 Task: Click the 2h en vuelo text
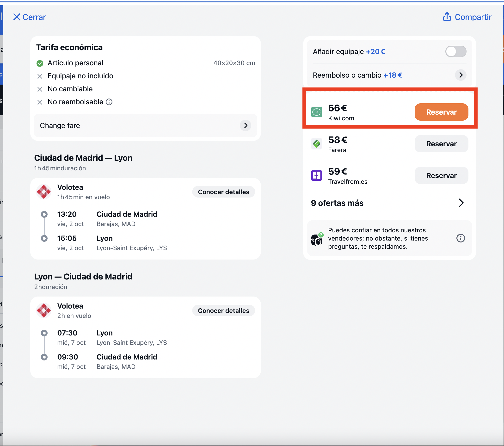74,316
